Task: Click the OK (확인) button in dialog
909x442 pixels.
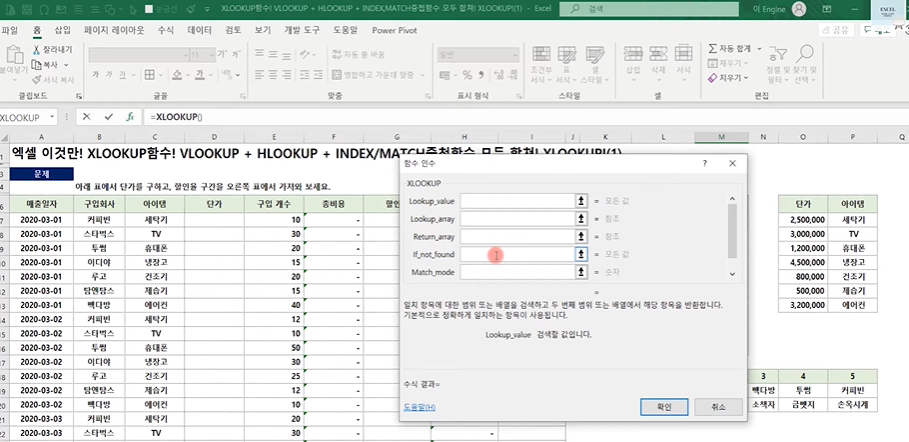Action: [664, 407]
